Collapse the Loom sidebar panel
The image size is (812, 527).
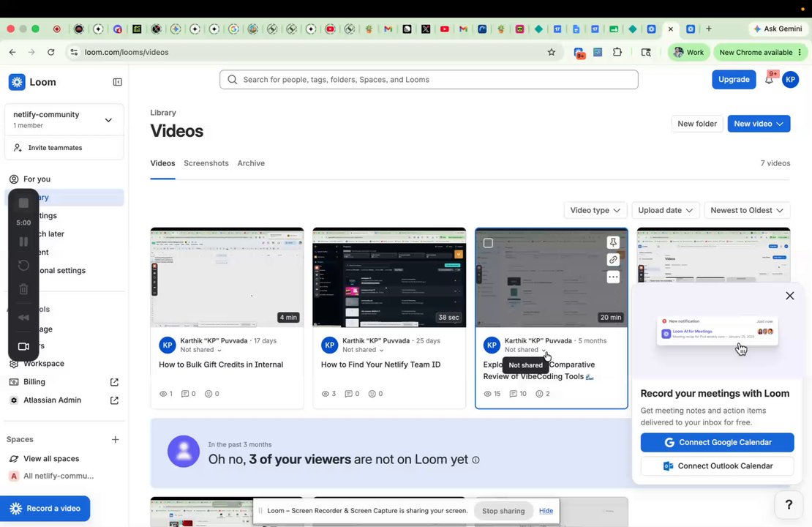118,82
